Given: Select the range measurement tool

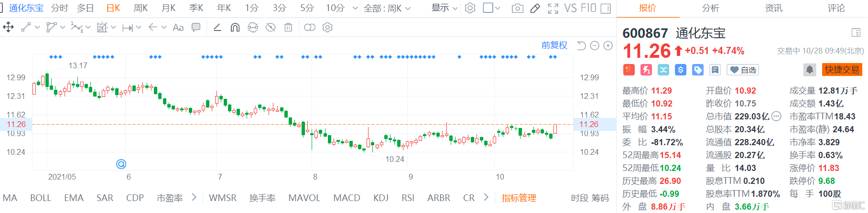Looking at the screenshot, I should click(x=128, y=28).
